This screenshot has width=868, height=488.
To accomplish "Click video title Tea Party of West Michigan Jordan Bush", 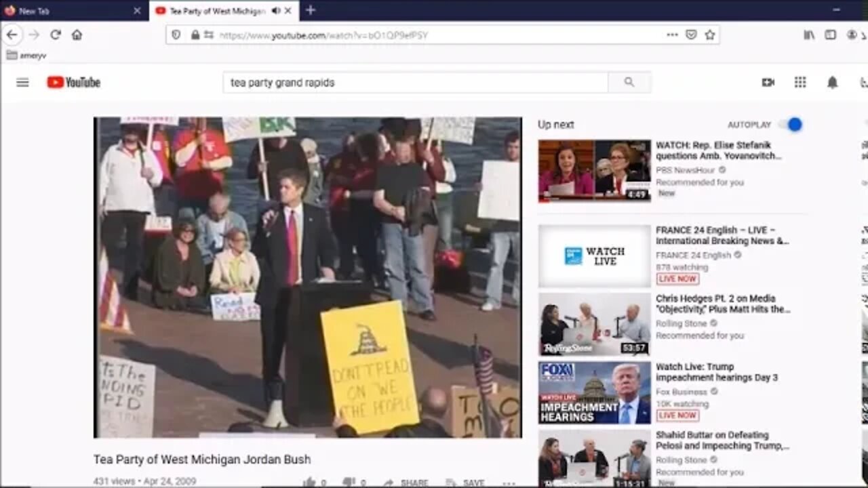I will (202, 460).
